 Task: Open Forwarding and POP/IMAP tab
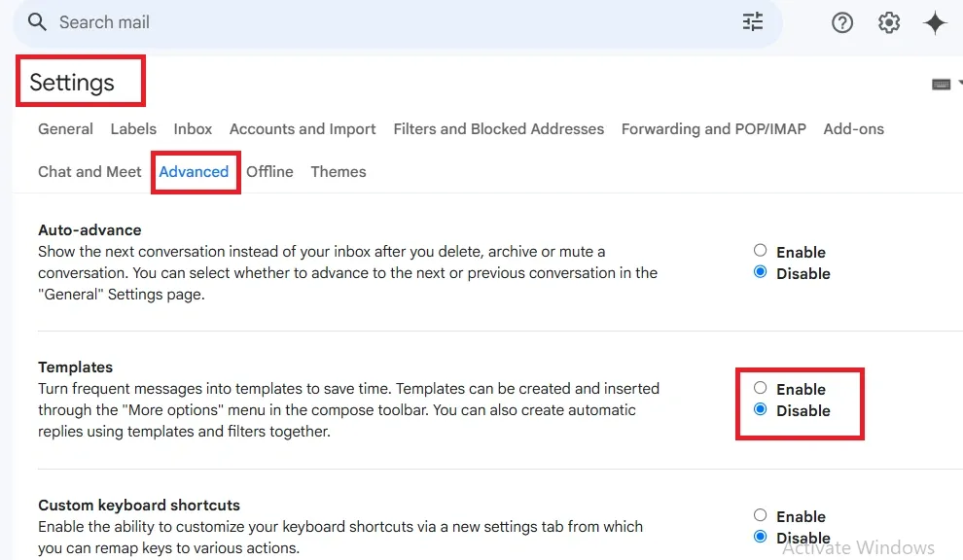(713, 129)
